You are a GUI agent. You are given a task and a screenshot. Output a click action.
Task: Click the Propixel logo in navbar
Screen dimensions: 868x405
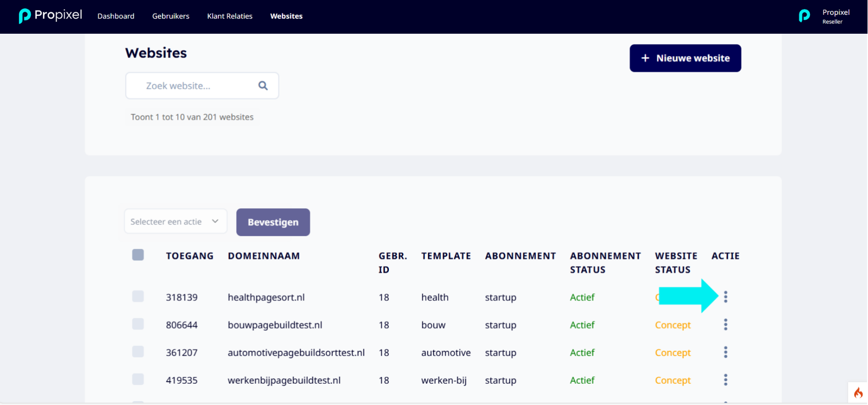tap(50, 16)
